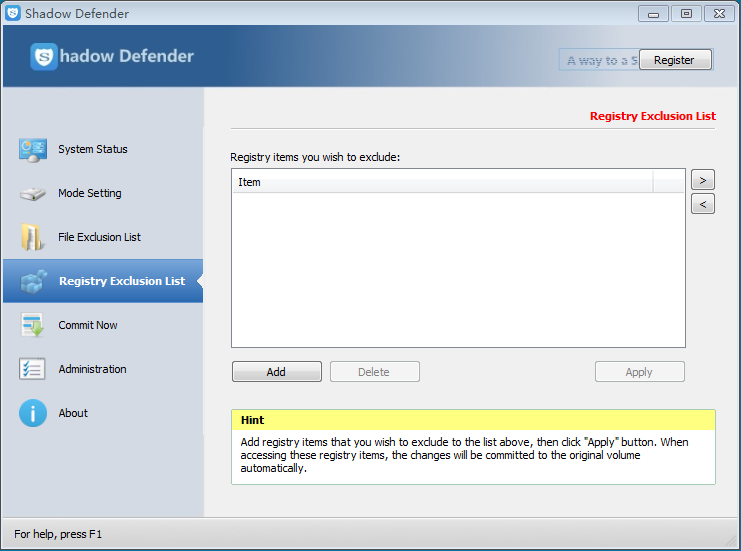Click the About info icon
The width and height of the screenshot is (741, 551).
click(33, 413)
